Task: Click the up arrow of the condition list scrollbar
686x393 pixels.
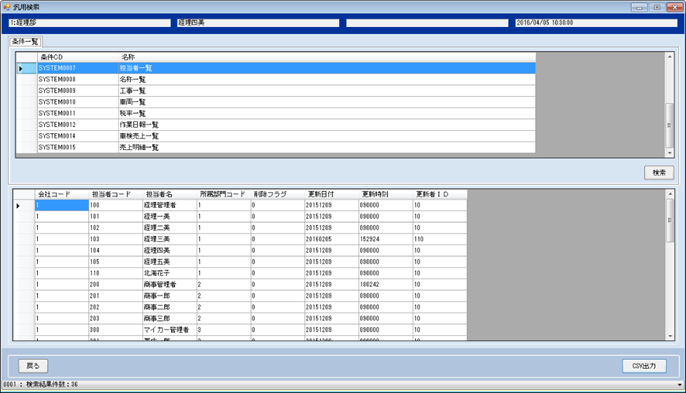Action: click(669, 56)
